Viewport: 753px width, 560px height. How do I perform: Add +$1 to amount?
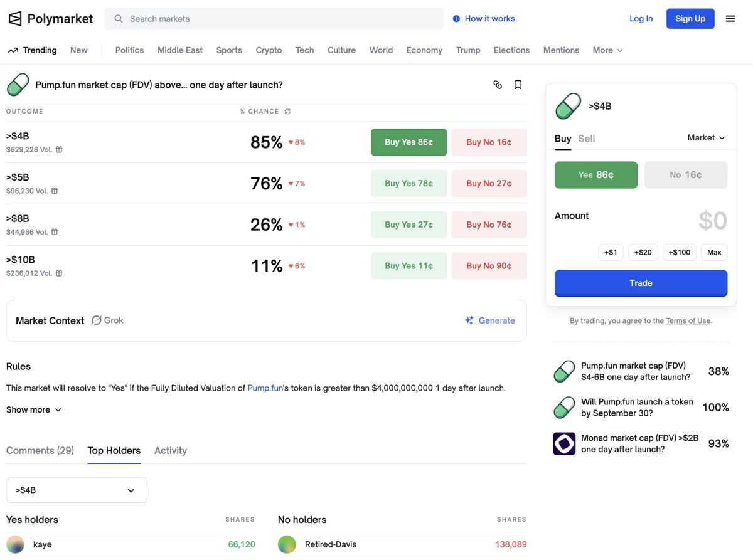click(x=611, y=252)
